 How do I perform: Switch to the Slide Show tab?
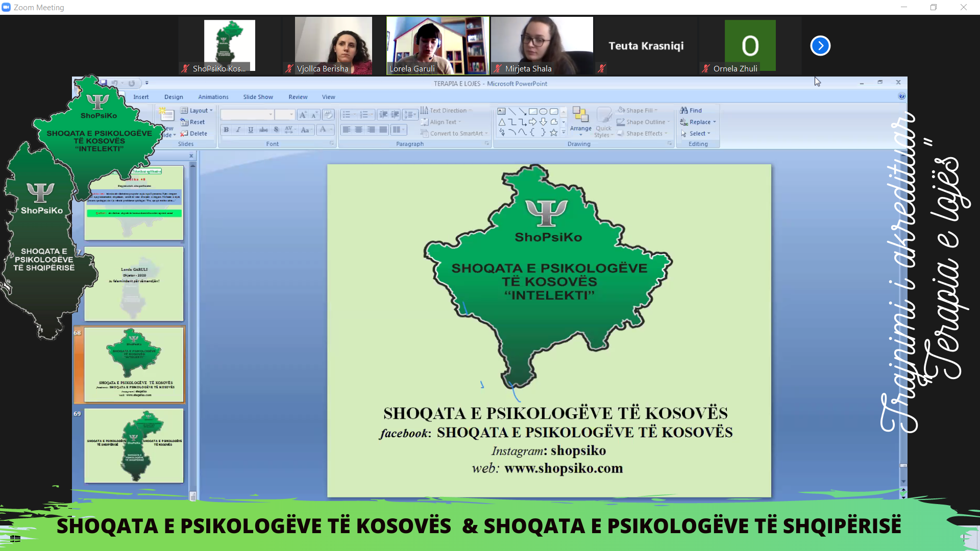(x=258, y=97)
